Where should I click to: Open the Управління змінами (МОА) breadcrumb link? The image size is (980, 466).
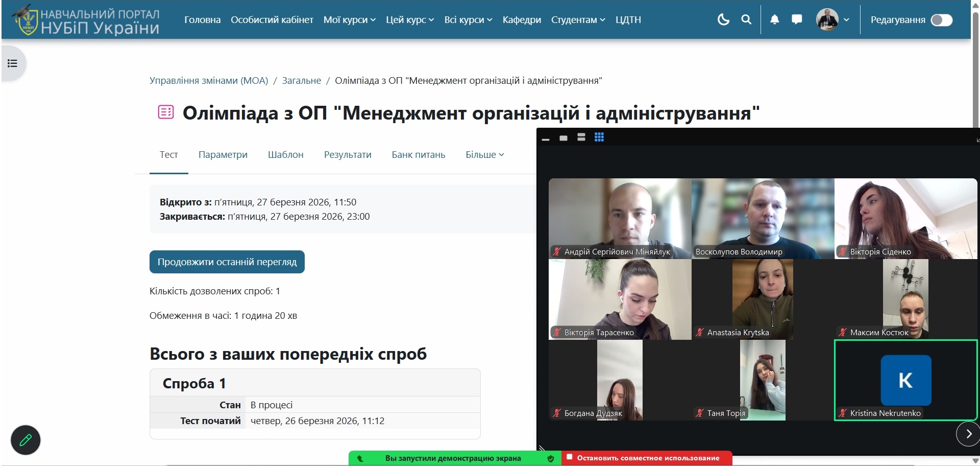coord(209,80)
